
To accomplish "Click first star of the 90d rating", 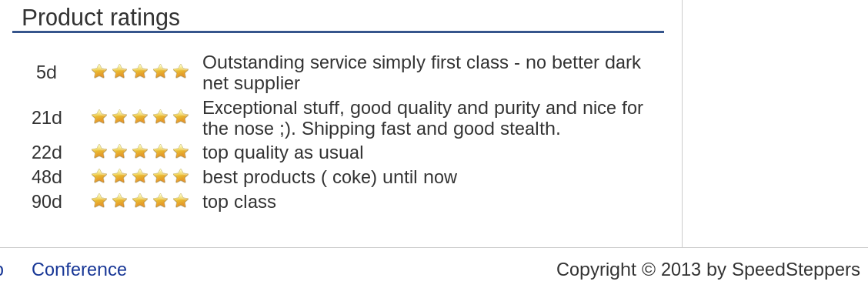I will tap(99, 201).
